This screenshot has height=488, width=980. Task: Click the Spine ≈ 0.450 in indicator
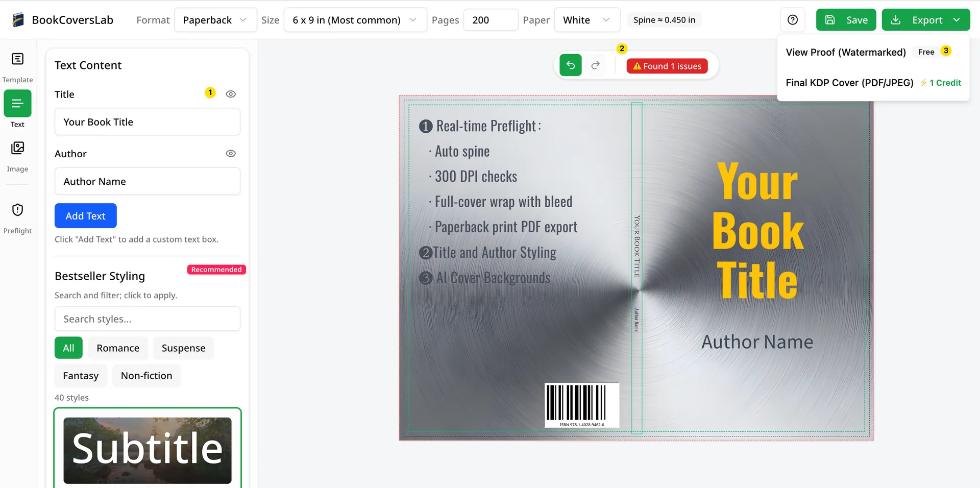point(665,20)
